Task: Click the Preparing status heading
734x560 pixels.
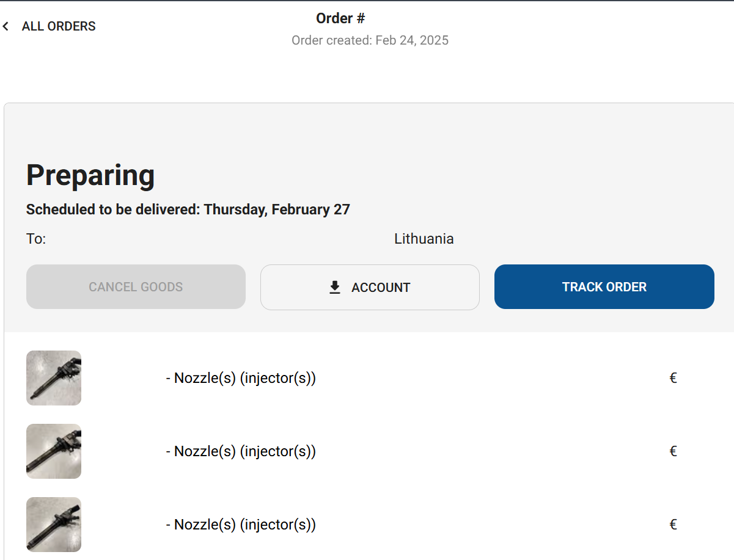Action: pyautogui.click(x=90, y=175)
